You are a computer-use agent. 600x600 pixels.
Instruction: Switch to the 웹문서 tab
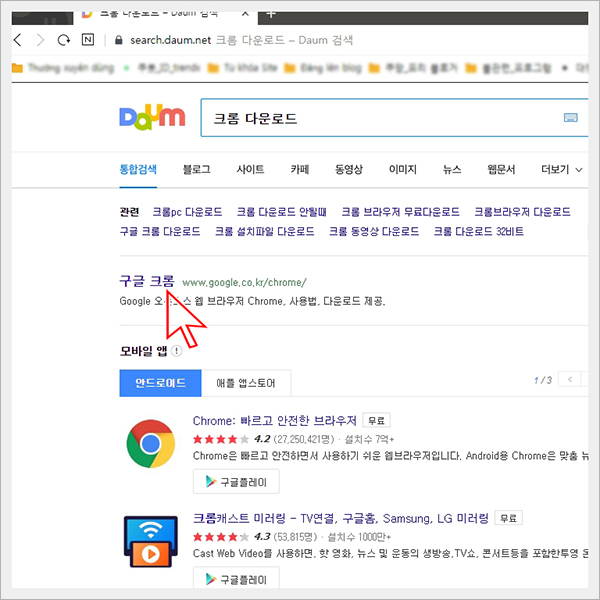[x=501, y=169]
